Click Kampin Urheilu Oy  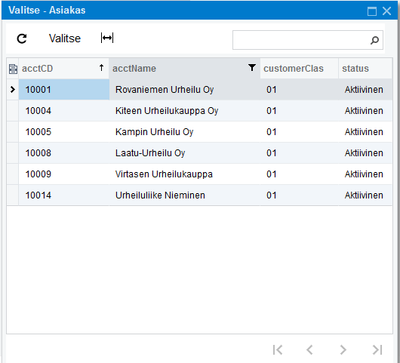(x=154, y=132)
